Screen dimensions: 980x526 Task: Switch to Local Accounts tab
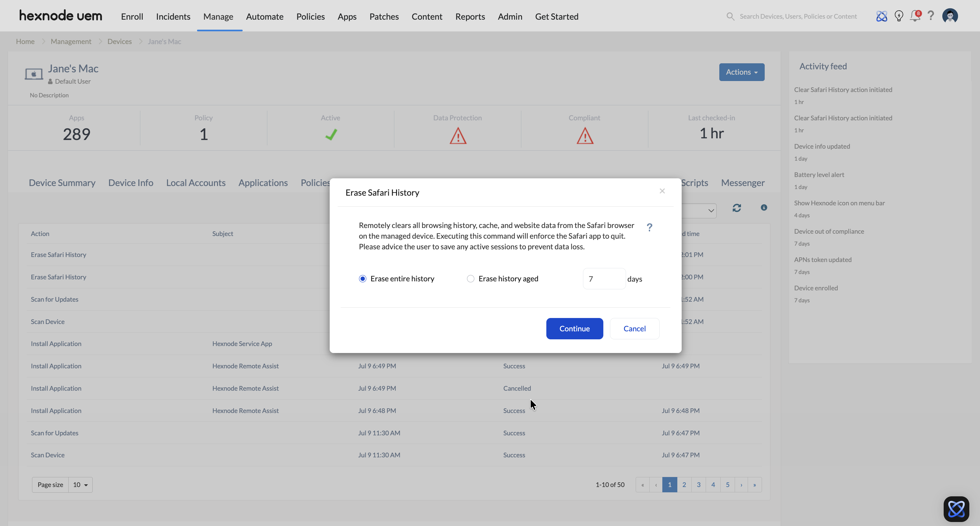tap(196, 183)
